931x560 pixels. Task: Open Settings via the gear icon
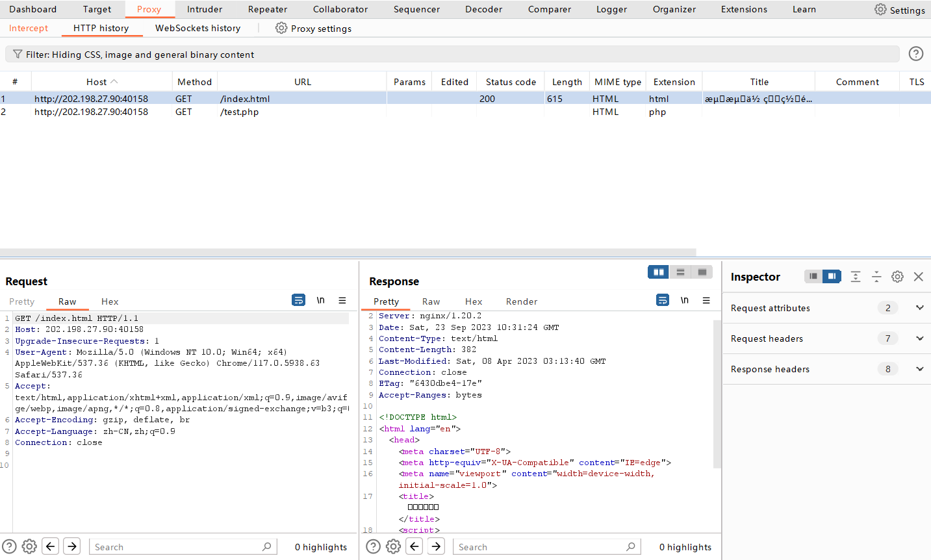[880, 9]
